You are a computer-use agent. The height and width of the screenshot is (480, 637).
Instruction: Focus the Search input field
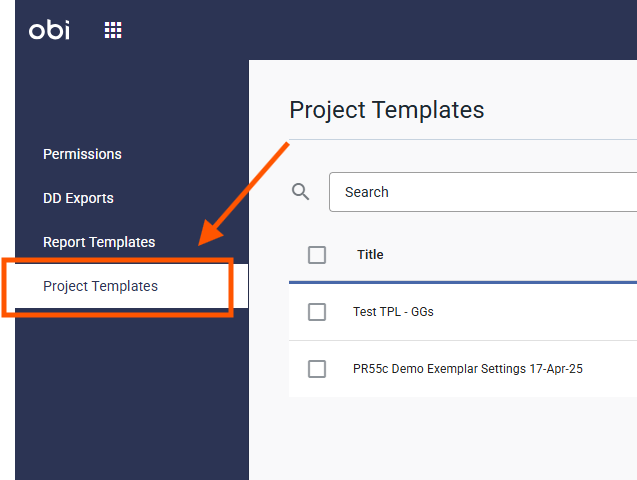point(480,192)
